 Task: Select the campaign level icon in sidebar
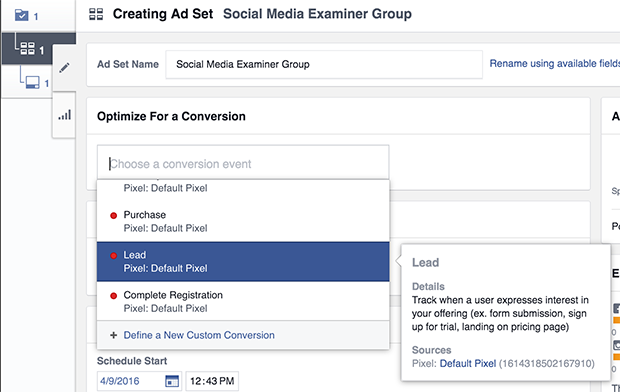point(21,15)
